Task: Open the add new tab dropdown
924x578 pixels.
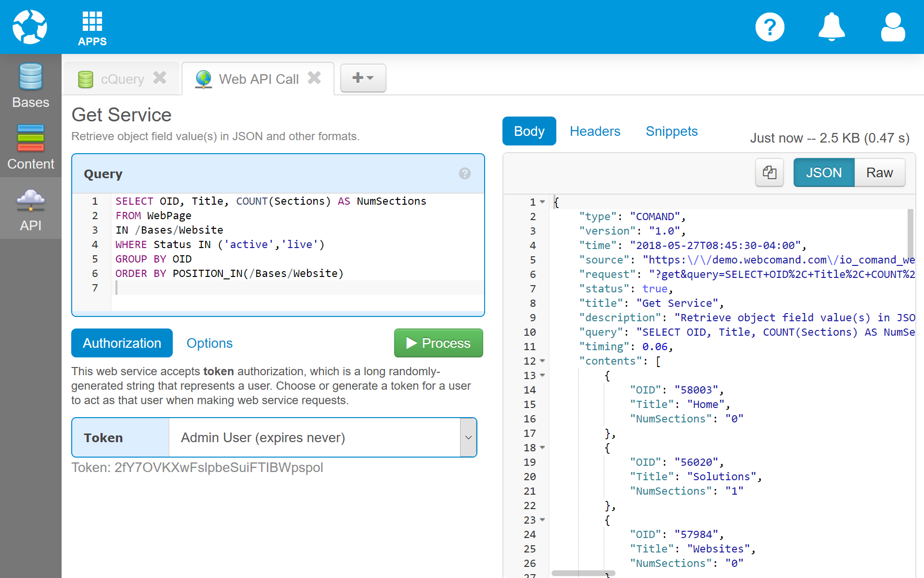Action: (363, 78)
